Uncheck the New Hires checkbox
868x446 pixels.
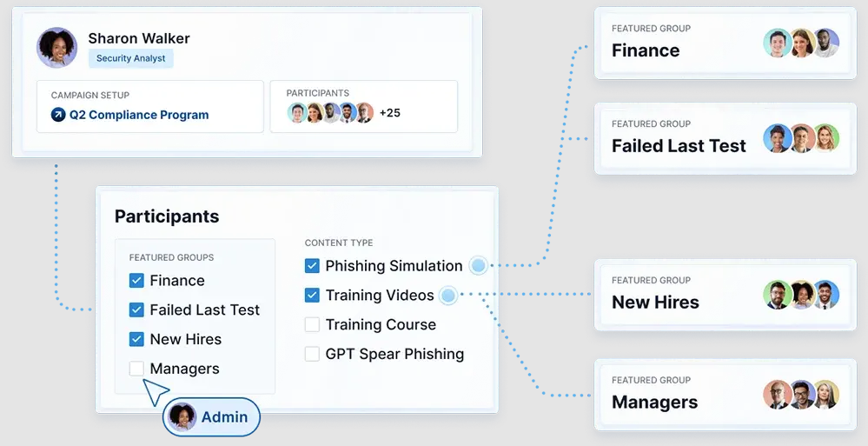[136, 339]
